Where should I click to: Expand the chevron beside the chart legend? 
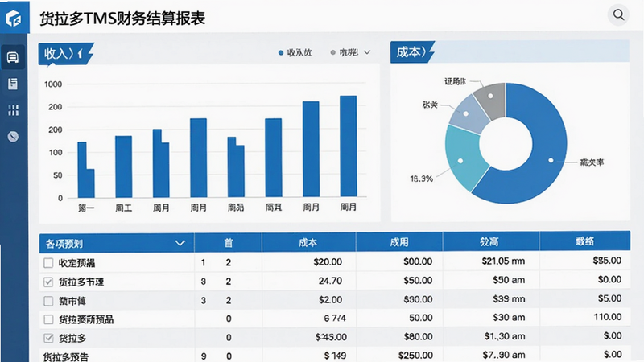coord(367,52)
